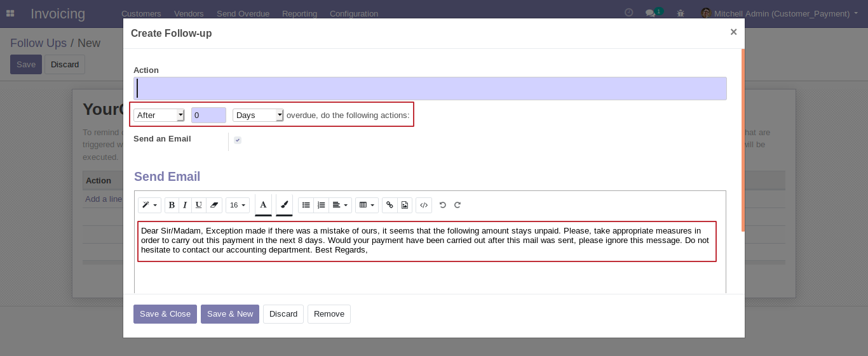Close the Create Follow-up dialog
868x356 pixels.
click(x=733, y=32)
